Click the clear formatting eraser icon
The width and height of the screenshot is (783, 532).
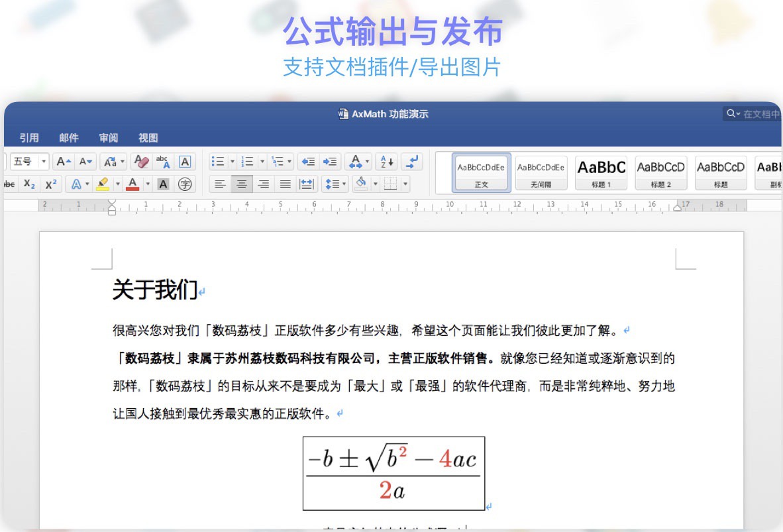pos(141,162)
